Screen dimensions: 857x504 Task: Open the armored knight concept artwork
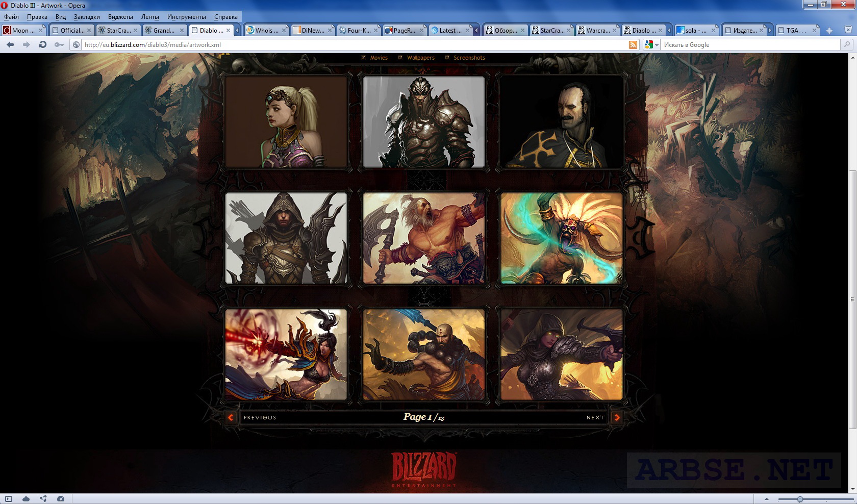tap(424, 122)
